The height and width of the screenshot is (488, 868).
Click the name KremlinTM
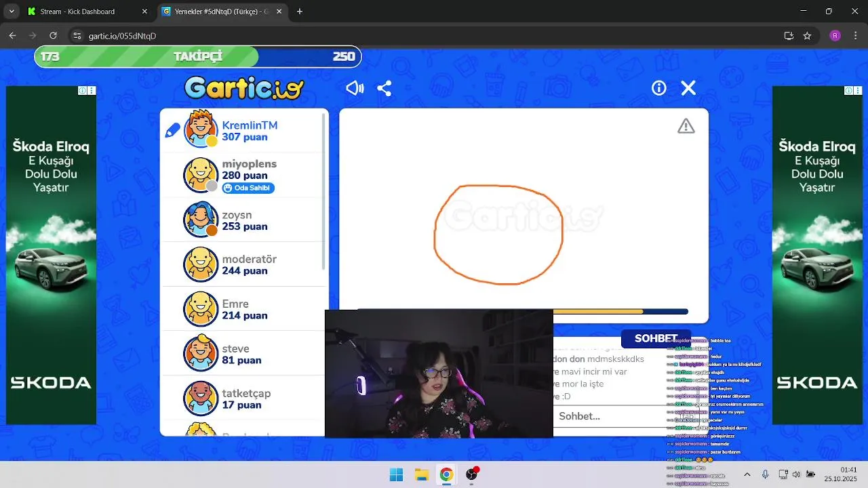pos(250,125)
